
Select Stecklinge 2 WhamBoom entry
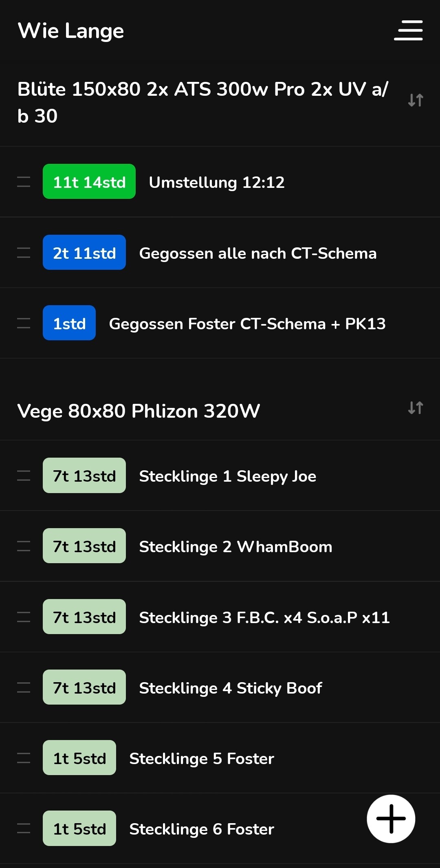[235, 547]
